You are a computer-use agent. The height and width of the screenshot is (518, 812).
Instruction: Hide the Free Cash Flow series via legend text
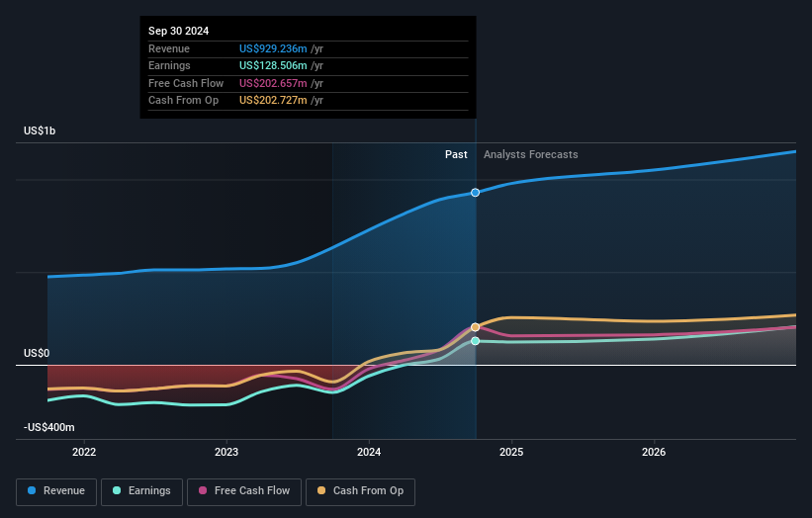click(x=251, y=490)
